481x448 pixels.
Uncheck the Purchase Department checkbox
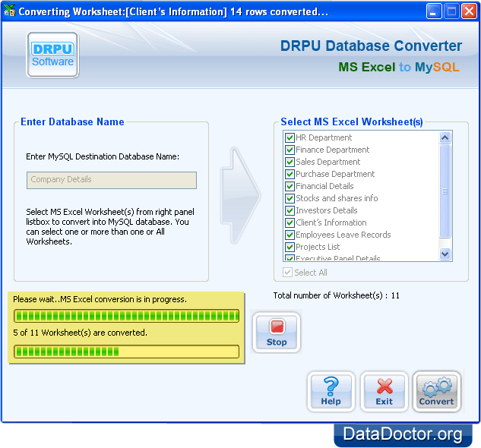[290, 174]
